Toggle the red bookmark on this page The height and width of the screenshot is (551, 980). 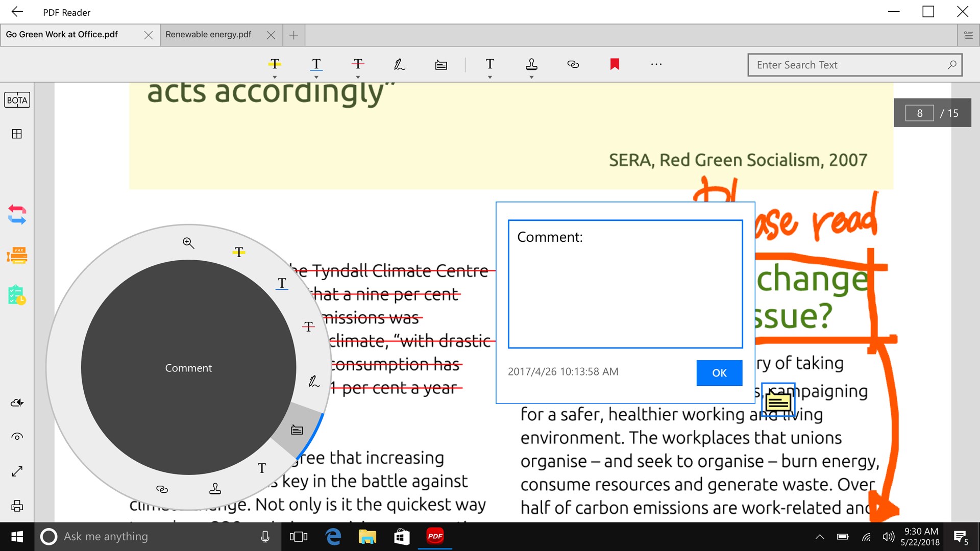click(615, 64)
